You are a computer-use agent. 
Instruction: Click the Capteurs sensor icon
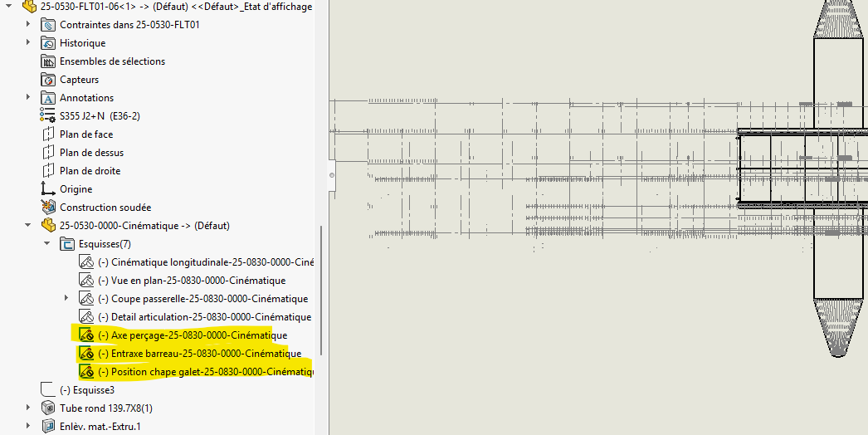coord(48,80)
